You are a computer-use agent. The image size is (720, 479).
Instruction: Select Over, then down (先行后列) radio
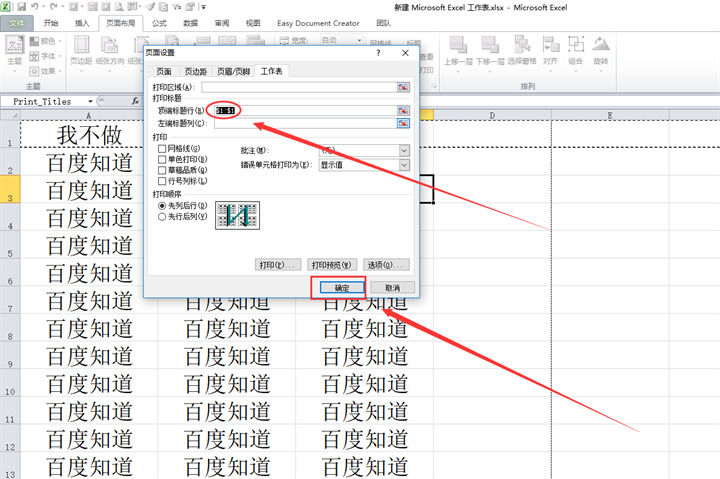tap(162, 217)
